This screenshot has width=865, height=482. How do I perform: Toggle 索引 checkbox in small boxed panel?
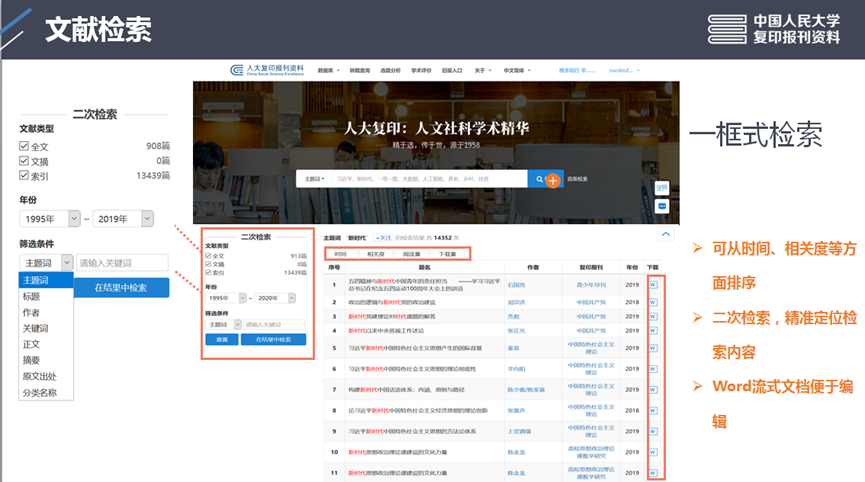[x=208, y=272]
